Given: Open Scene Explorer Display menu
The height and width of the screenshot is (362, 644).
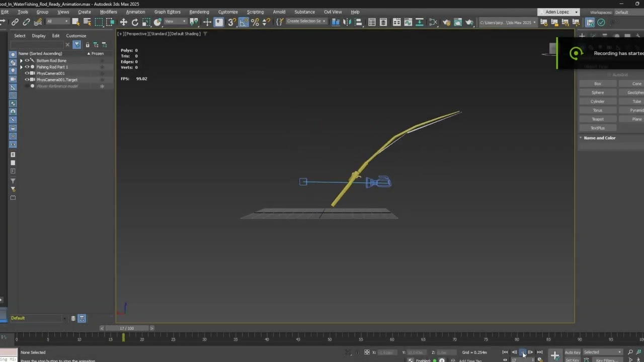Looking at the screenshot, I should [x=39, y=36].
